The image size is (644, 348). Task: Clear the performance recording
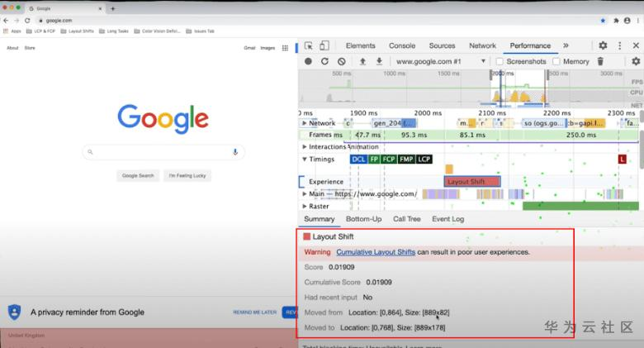[341, 61]
